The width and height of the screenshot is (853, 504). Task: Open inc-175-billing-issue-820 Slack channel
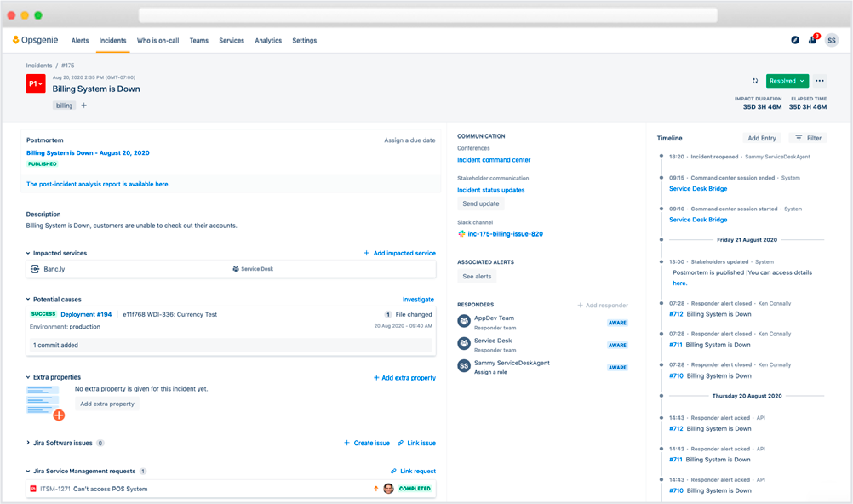click(506, 234)
